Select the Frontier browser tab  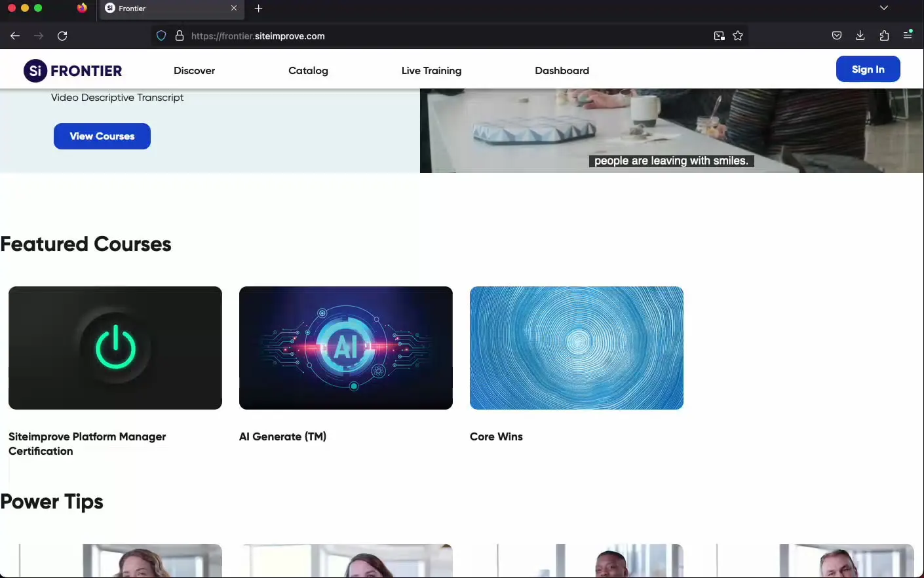(170, 9)
